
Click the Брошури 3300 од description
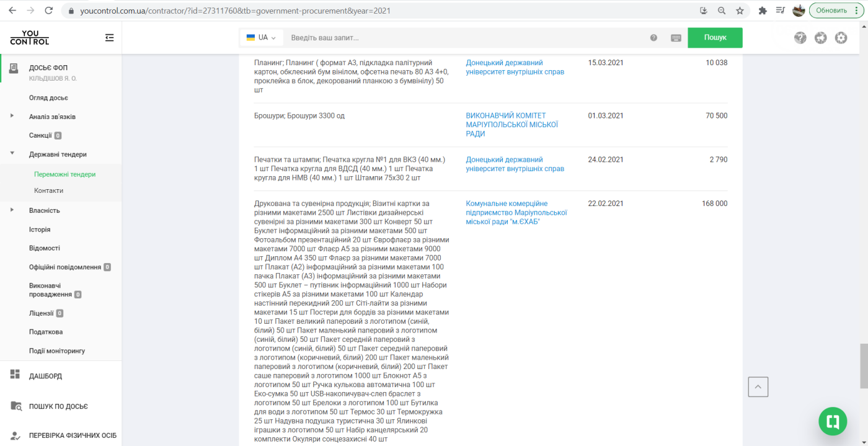click(x=299, y=115)
